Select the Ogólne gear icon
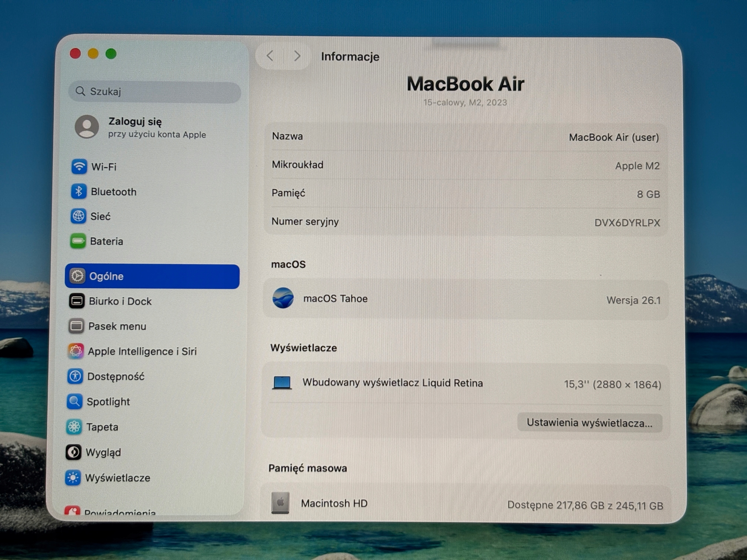This screenshot has width=747, height=560. [x=77, y=276]
